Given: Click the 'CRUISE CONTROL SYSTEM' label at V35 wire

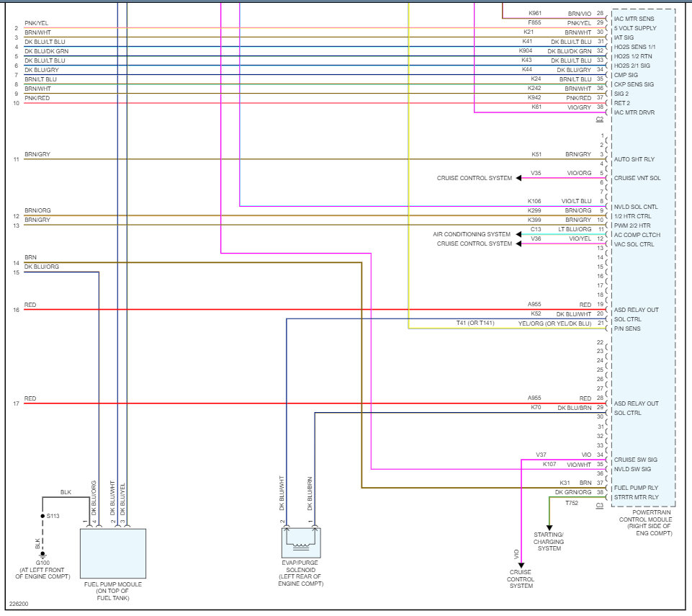Looking at the screenshot, I should [x=475, y=178].
